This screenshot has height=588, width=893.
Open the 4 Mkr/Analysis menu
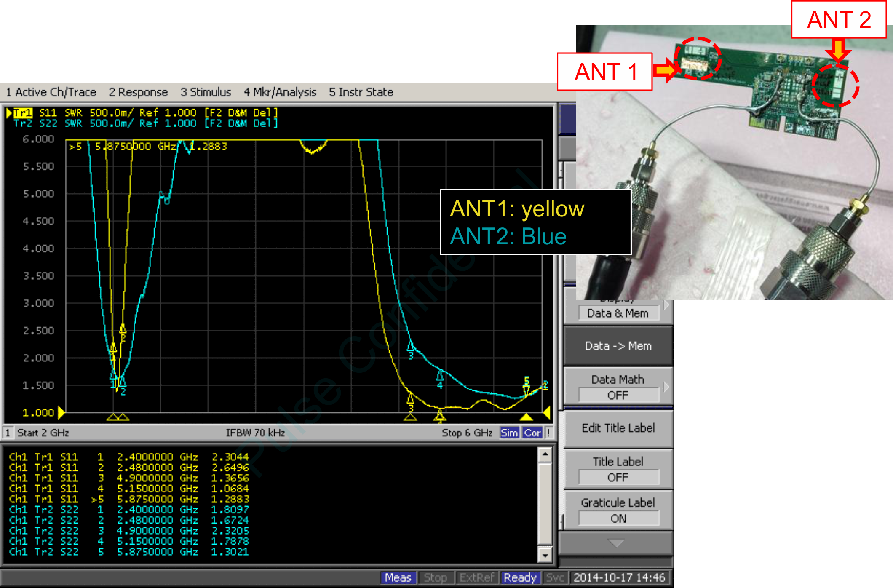click(280, 92)
